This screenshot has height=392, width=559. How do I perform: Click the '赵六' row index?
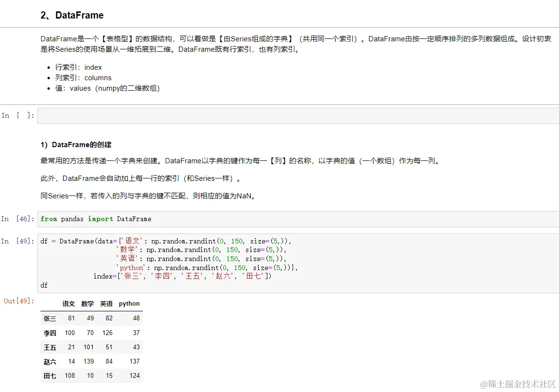(50, 361)
